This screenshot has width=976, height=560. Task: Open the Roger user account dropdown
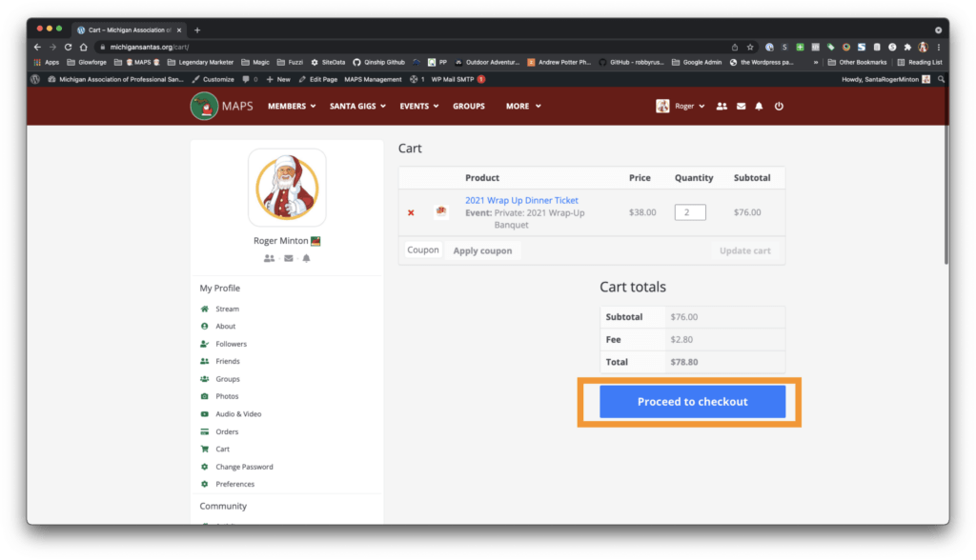tap(681, 107)
